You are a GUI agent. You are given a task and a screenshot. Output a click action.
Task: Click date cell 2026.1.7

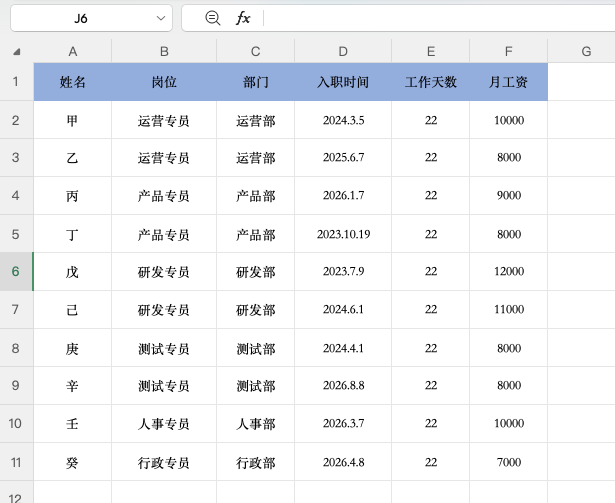(343, 195)
